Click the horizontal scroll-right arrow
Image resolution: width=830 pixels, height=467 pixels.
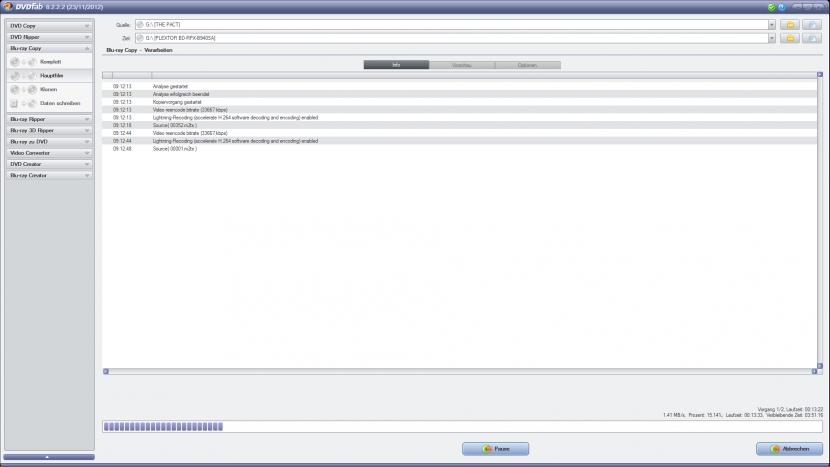pos(814,372)
